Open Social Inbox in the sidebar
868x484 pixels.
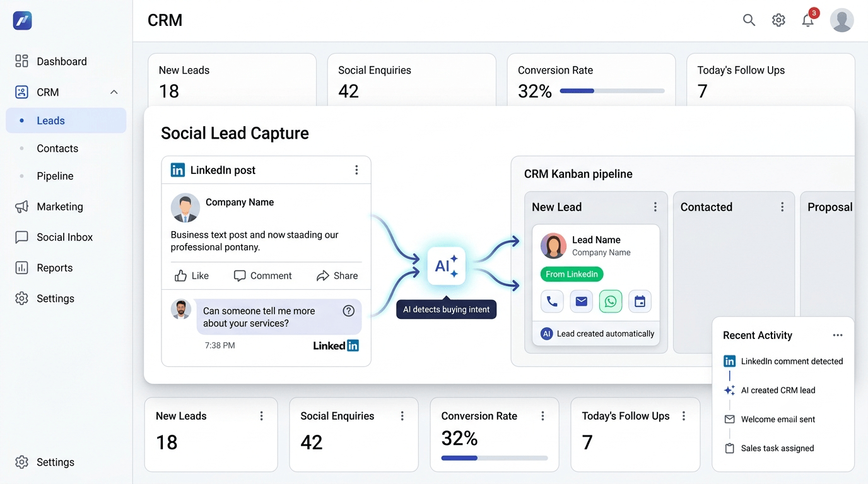[66, 237]
